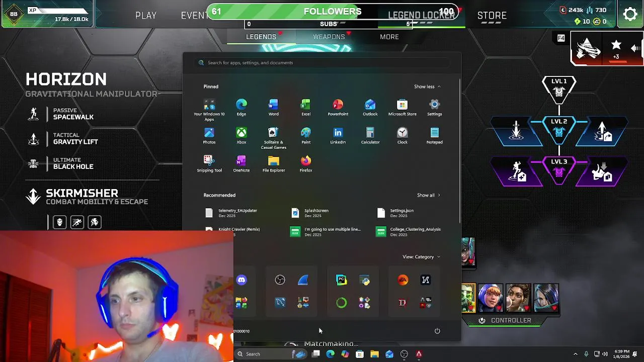Launch Notepad from pinned apps
This screenshot has width=644, height=362.
(x=434, y=135)
